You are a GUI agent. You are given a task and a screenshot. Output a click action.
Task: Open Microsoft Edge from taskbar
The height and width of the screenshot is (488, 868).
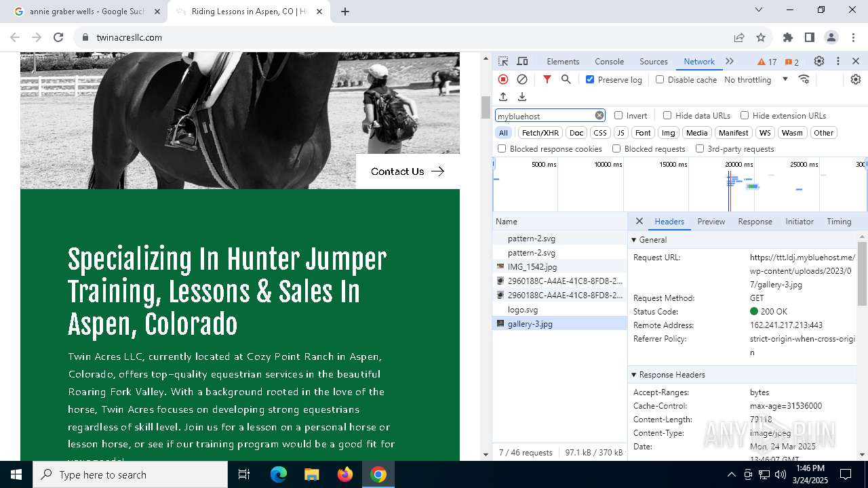click(x=279, y=474)
